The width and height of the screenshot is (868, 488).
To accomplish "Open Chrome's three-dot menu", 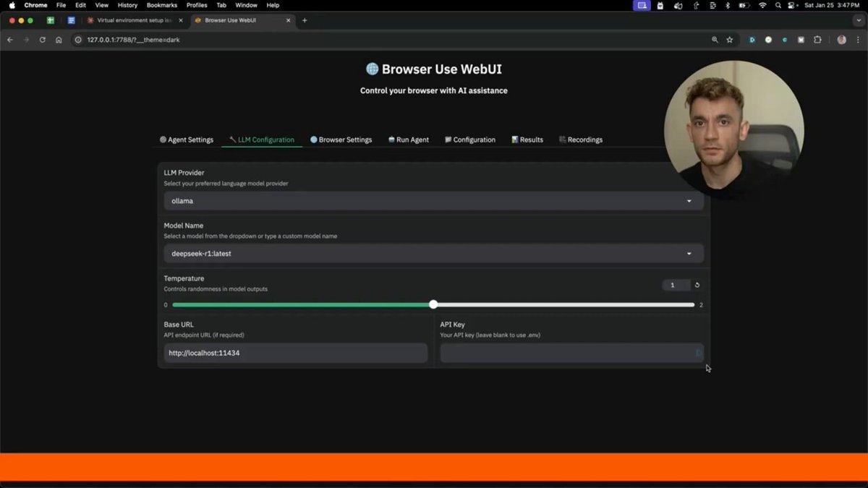I will [x=857, y=40].
